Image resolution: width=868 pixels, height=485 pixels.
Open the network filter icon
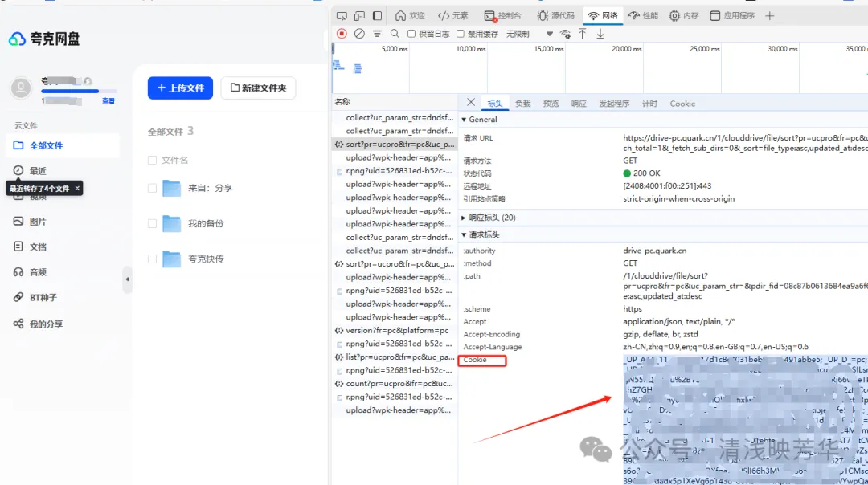tap(377, 34)
